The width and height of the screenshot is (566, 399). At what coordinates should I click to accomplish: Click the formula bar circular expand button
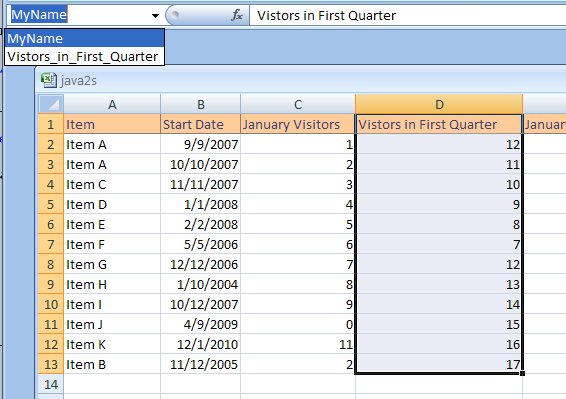175,15
